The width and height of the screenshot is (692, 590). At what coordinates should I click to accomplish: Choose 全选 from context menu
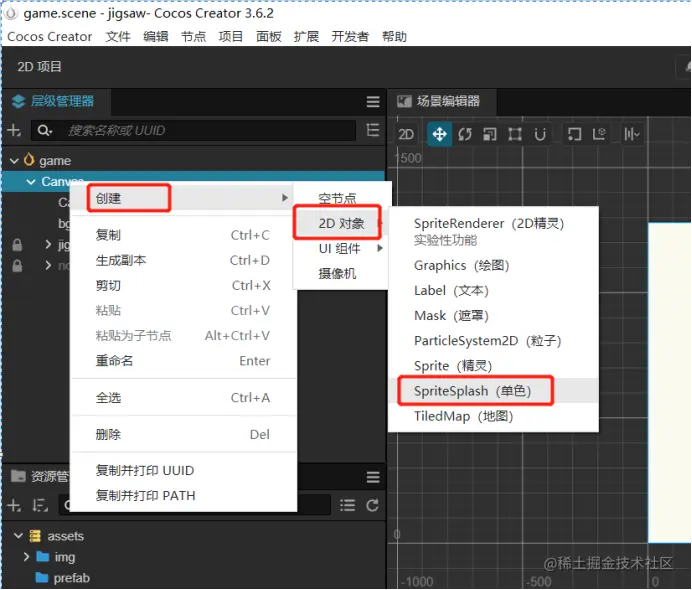(183, 398)
